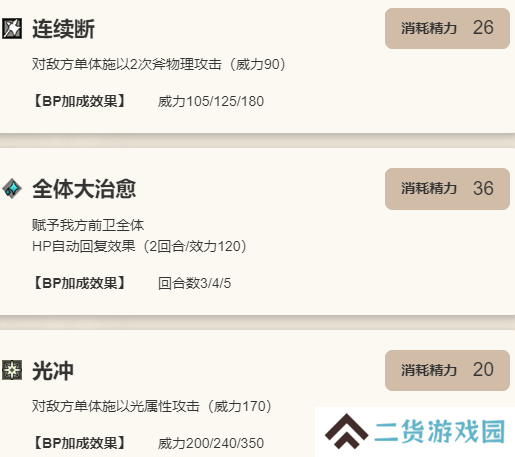515x457 pixels.
Task: Click the 威力105/125/180 BP bonus values
Action: [211, 101]
